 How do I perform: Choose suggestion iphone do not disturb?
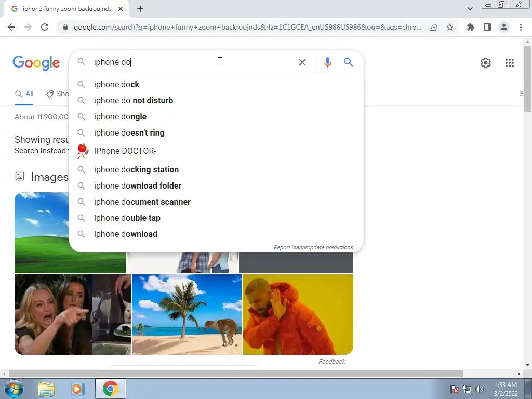[216, 100]
